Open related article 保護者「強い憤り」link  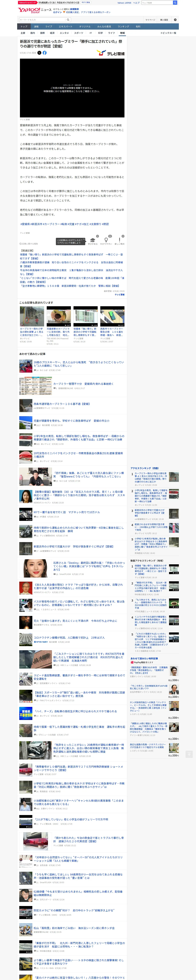tap(72, 256)
